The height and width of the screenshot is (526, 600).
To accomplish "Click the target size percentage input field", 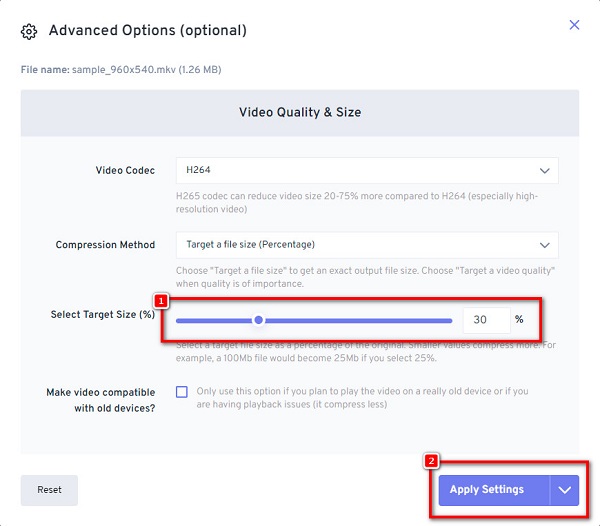I will (486, 320).
